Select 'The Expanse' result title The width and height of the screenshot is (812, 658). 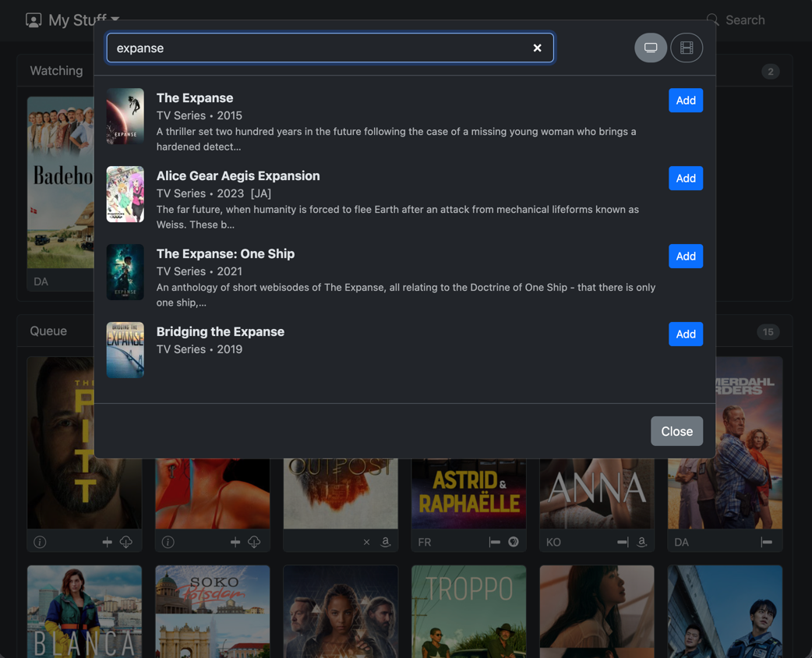click(195, 98)
